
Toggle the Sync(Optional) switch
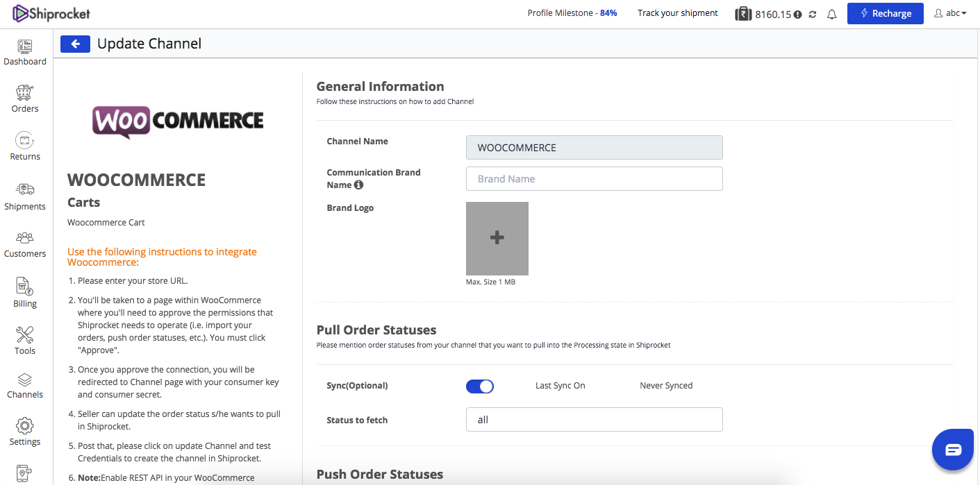coord(480,386)
